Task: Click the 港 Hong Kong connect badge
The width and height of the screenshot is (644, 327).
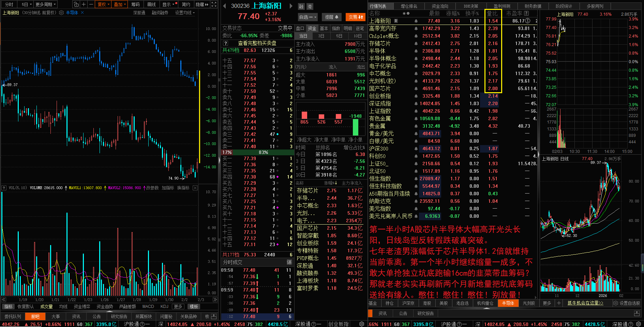Action: click(x=310, y=6)
